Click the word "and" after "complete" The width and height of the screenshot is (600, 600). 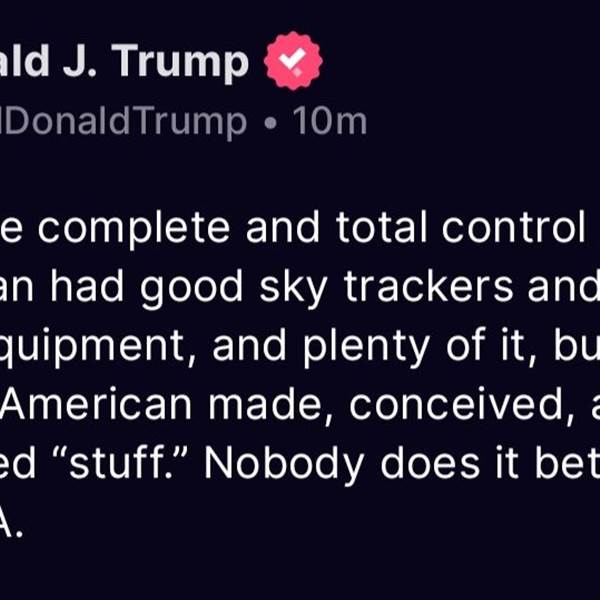pyautogui.click(x=283, y=227)
